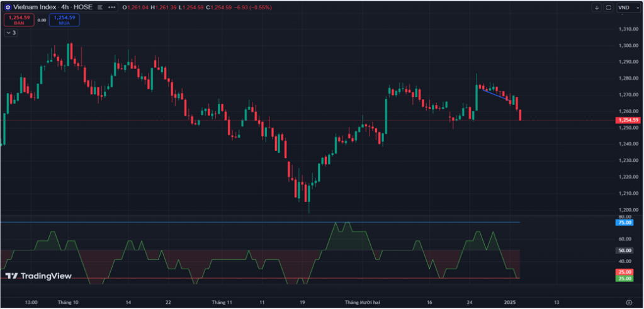Click the red current price label 1,254.59

628,120
